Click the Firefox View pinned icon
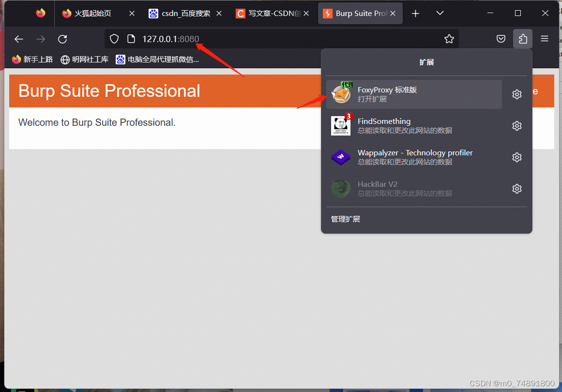 41,13
